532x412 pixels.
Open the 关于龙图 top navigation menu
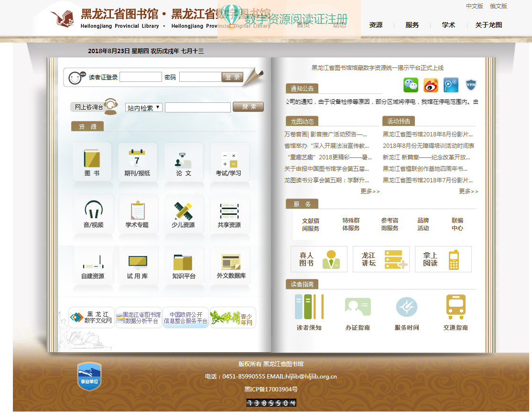[x=489, y=25]
